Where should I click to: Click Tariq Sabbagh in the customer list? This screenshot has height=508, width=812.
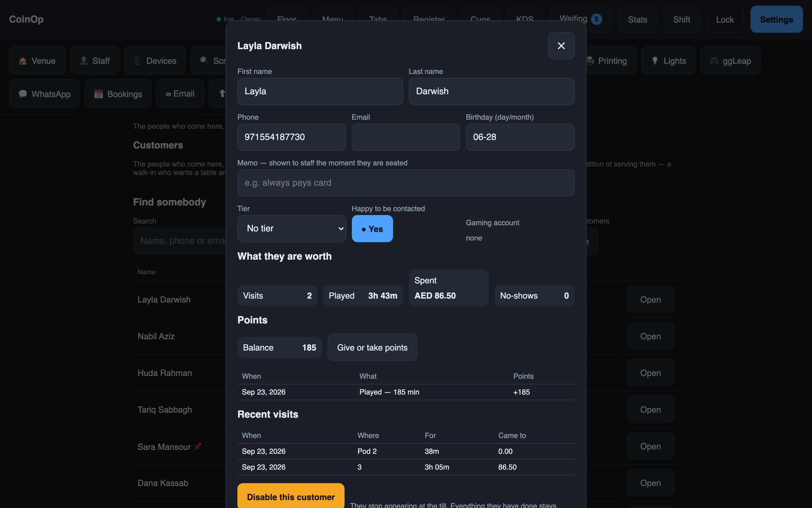(165, 410)
